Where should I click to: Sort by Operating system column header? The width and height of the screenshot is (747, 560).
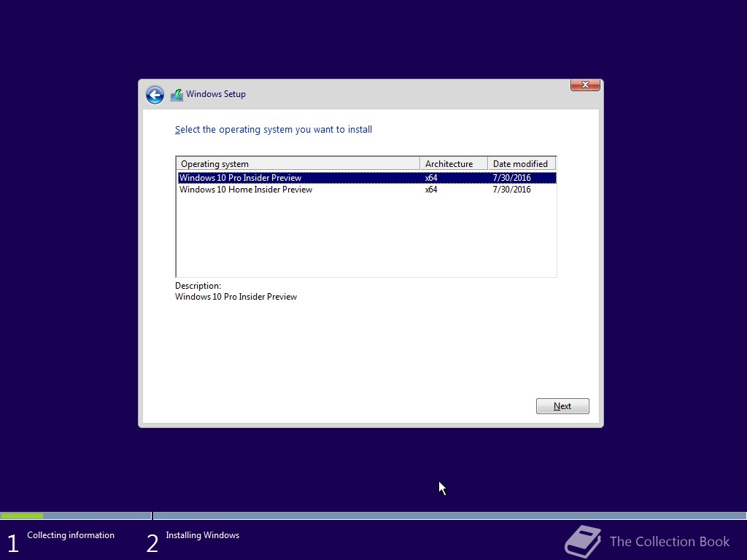point(298,164)
